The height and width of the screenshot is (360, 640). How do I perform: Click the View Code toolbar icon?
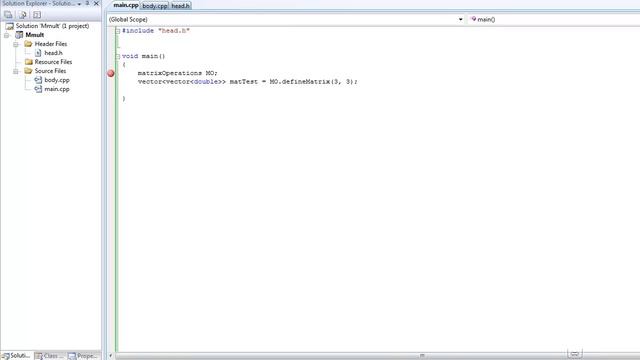pyautogui.click(x=37, y=15)
